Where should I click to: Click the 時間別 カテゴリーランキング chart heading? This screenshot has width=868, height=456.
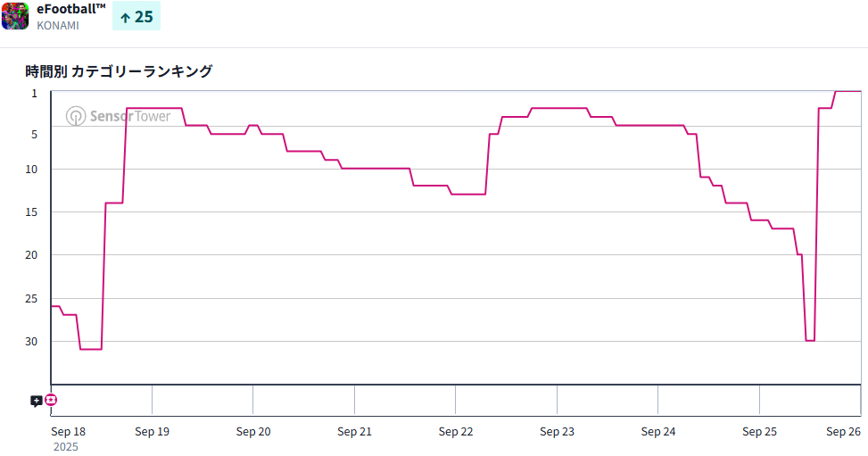[x=119, y=71]
